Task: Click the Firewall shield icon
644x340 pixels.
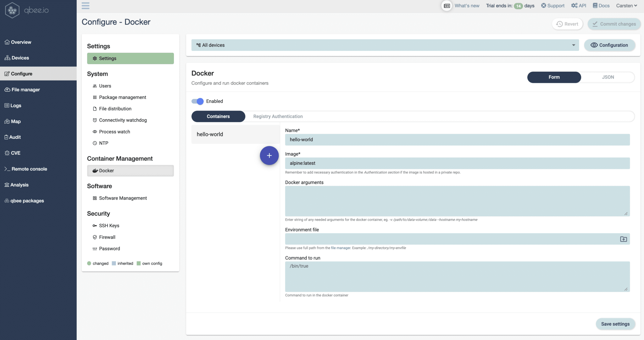Action: coord(95,237)
